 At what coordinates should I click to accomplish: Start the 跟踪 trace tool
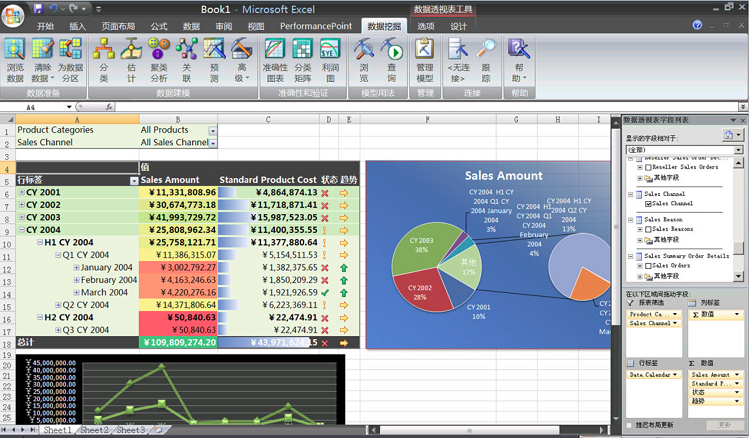486,61
